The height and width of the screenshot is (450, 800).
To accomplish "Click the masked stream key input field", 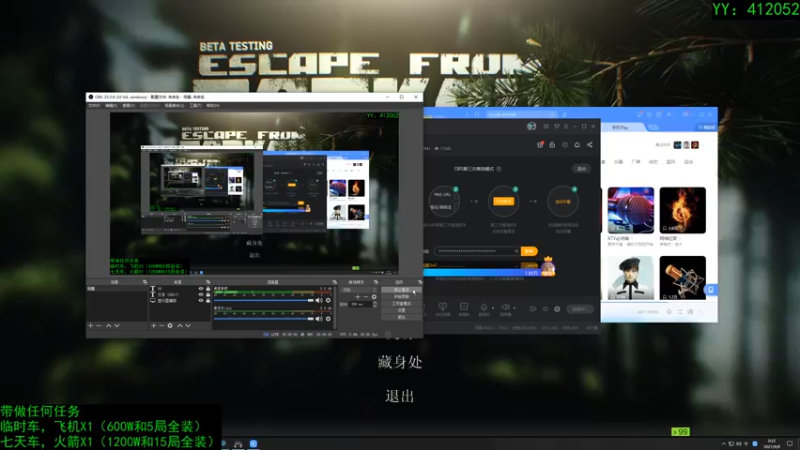I will point(477,251).
